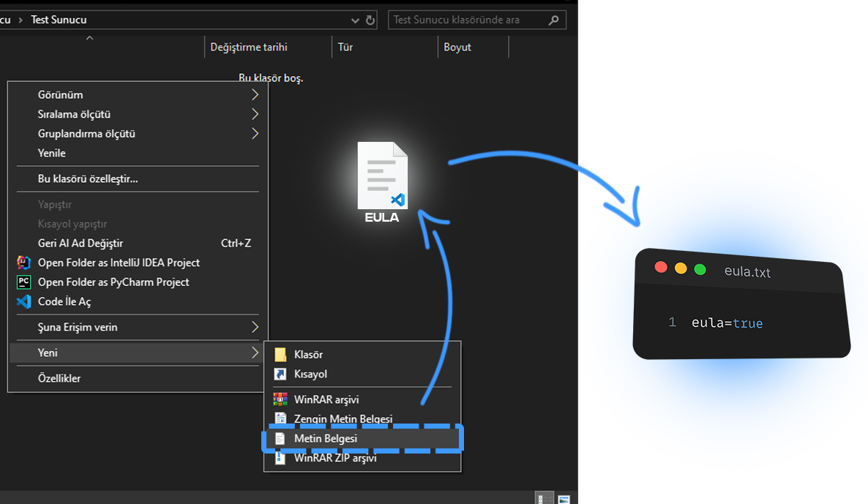Click the WinRAR arşivi books icon
This screenshot has width=868, height=504.
tap(280, 399)
